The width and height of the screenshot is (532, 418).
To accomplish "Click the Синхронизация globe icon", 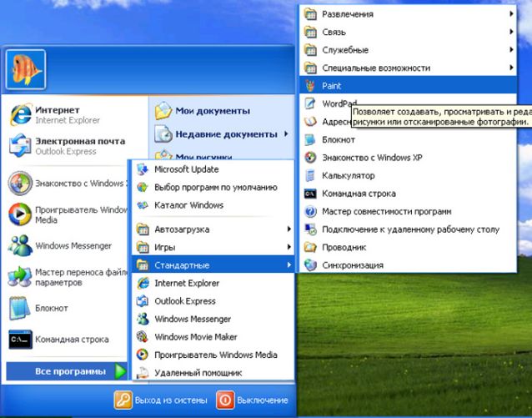I will [309, 265].
